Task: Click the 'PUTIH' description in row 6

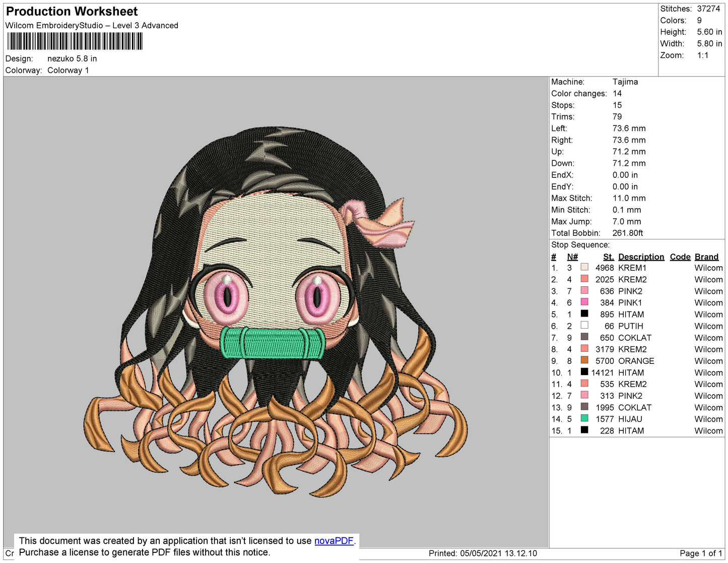Action: (631, 327)
